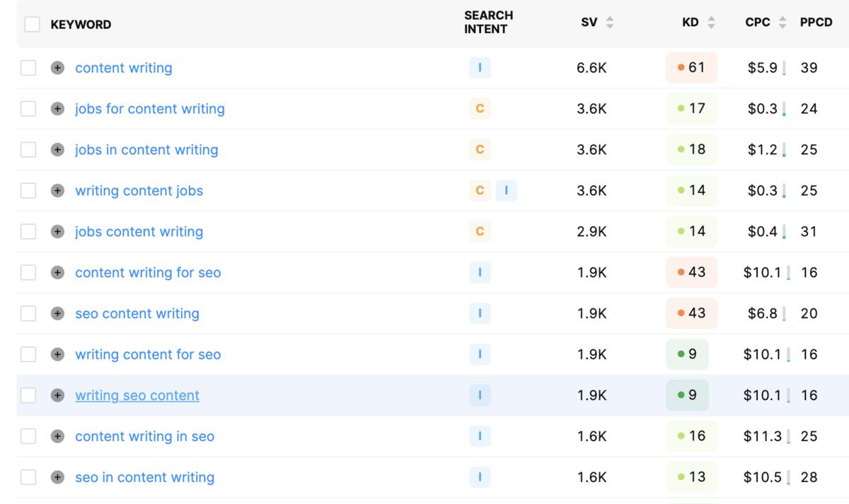Screen dimensions: 849x504
Task: Select checkbox for 'content writing for seo'
Action: 28,273
